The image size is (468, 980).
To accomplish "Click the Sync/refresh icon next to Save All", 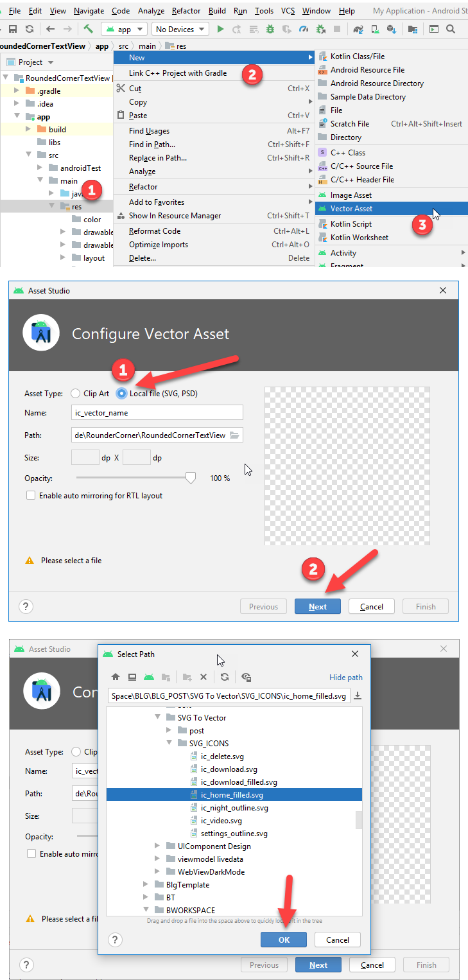I will click(x=30, y=29).
